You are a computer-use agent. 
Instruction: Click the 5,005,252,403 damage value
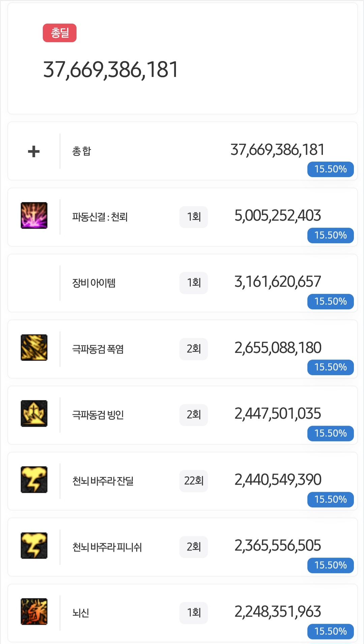click(278, 216)
